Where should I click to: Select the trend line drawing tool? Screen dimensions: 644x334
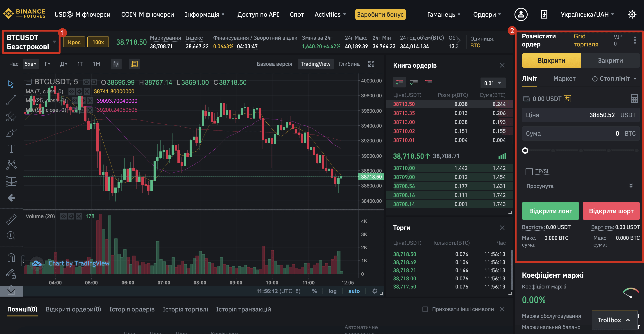11,100
